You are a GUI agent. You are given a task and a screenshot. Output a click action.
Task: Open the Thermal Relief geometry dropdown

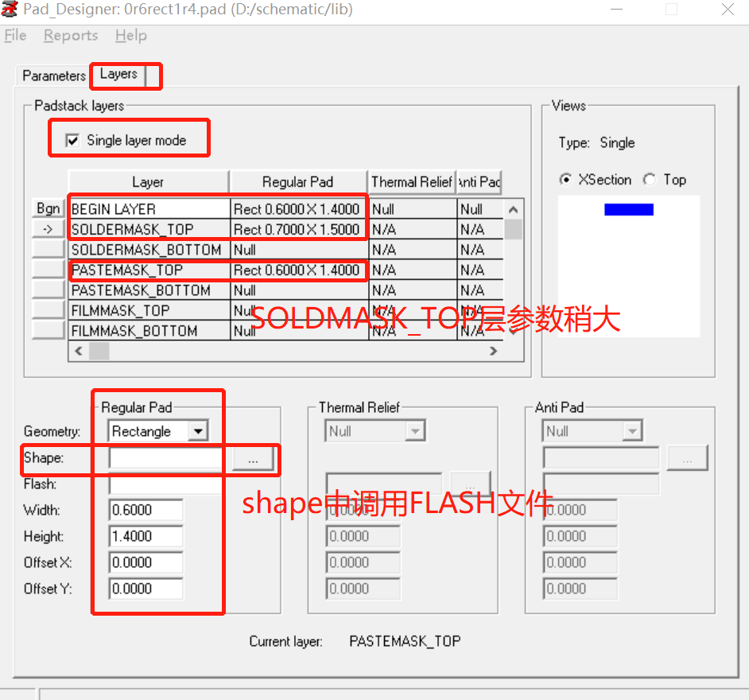[x=415, y=431]
